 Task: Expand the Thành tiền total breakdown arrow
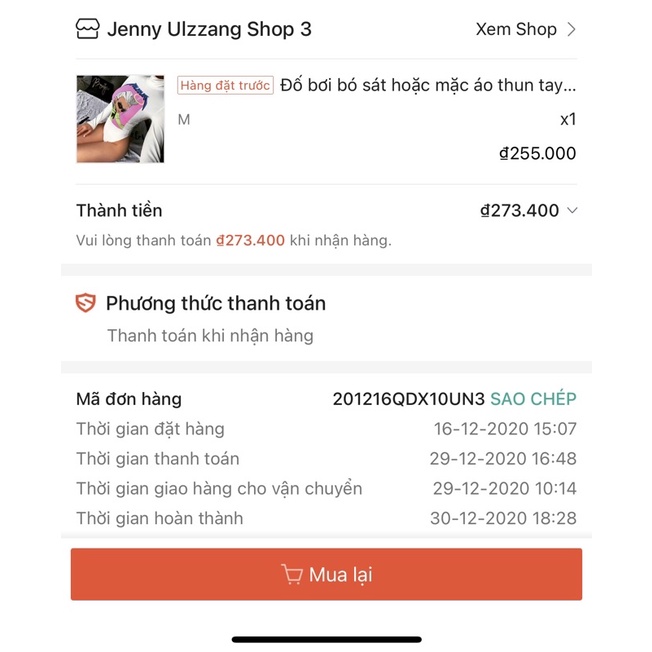572,210
